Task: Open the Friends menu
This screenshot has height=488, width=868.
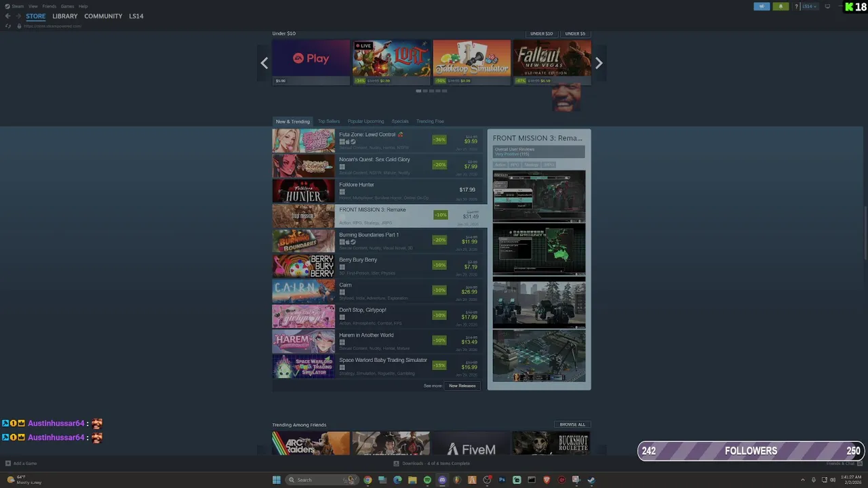Action: 50,6
